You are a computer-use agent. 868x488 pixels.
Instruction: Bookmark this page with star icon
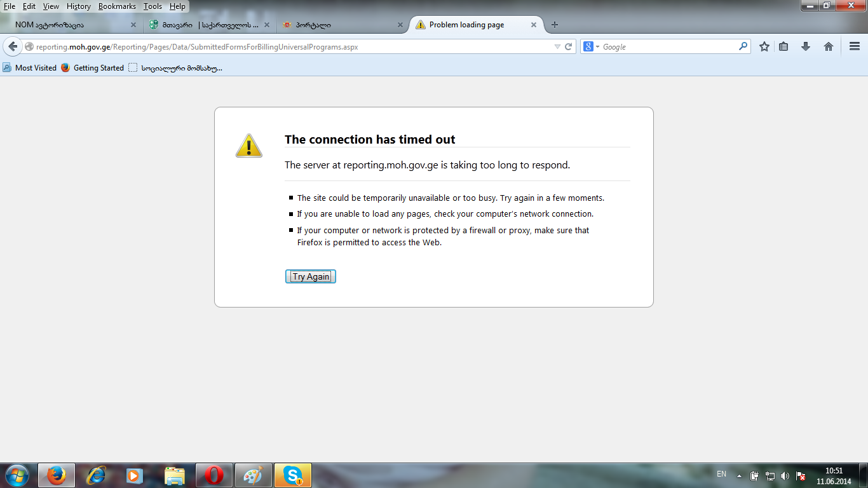[x=764, y=46]
